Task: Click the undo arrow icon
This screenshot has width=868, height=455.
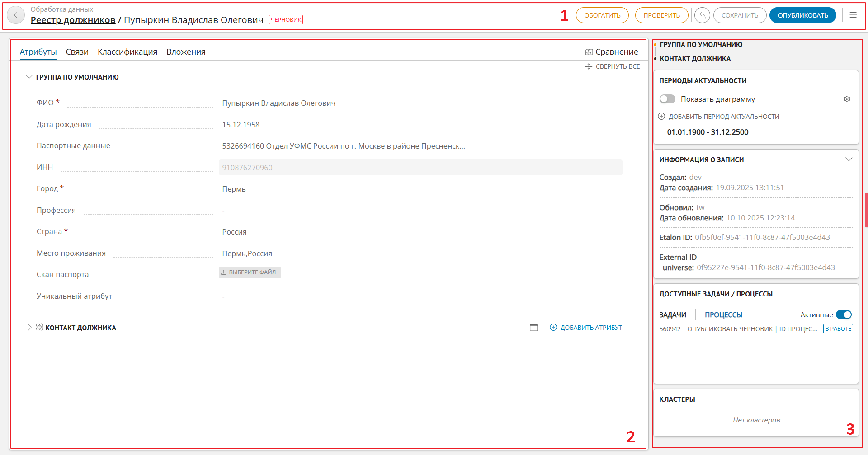Action: pyautogui.click(x=702, y=15)
